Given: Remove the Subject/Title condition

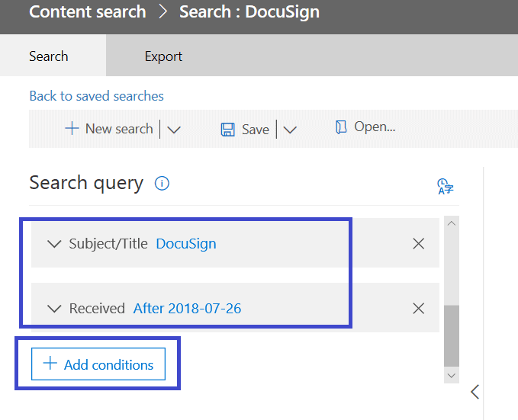Looking at the screenshot, I should click(419, 244).
